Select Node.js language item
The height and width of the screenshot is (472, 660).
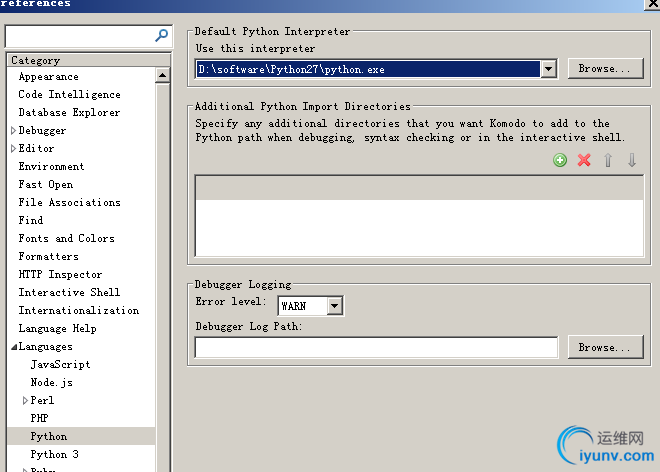click(x=51, y=382)
